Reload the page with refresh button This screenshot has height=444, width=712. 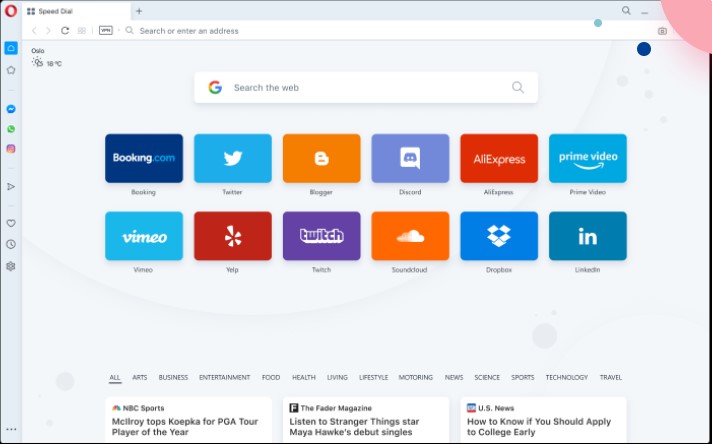[x=65, y=31]
